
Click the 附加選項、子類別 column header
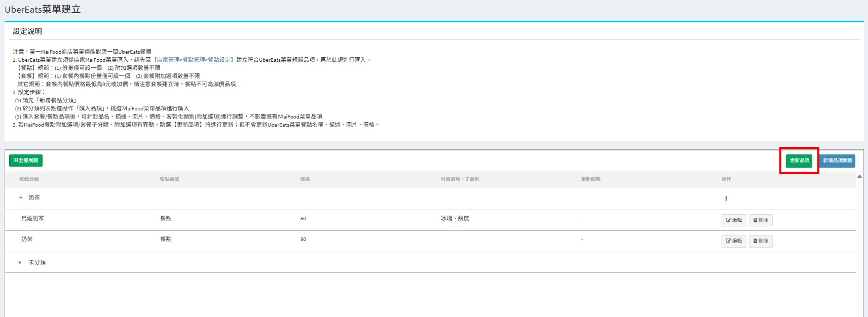[460, 179]
